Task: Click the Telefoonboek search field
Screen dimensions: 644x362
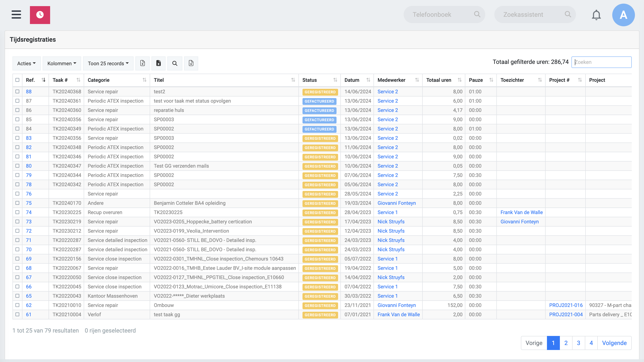Action: click(x=444, y=14)
